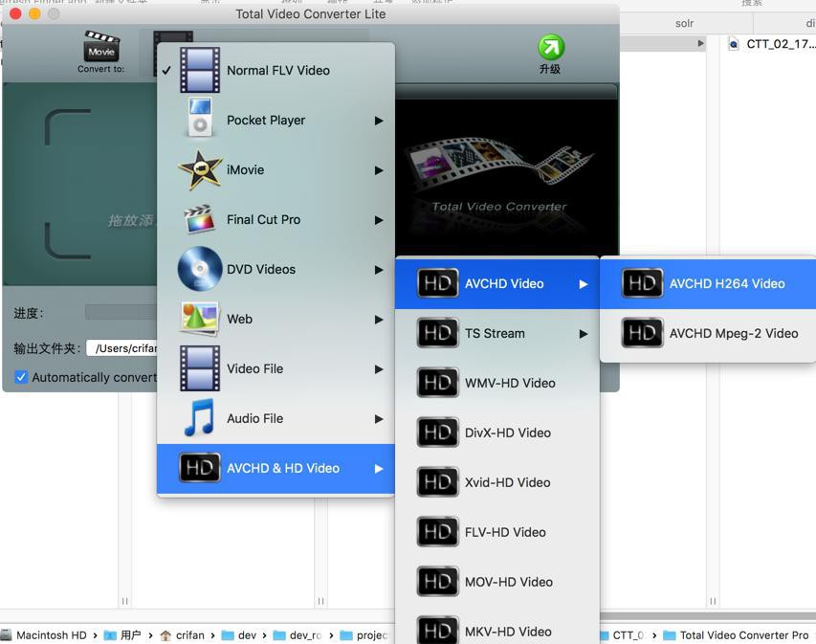
Task: Click HD icon beside TS Stream
Action: click(x=438, y=333)
